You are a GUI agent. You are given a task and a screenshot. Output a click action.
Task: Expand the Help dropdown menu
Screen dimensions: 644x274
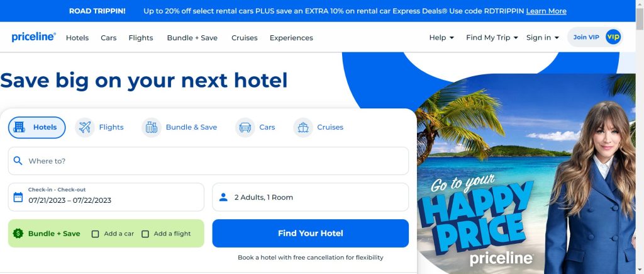point(441,37)
